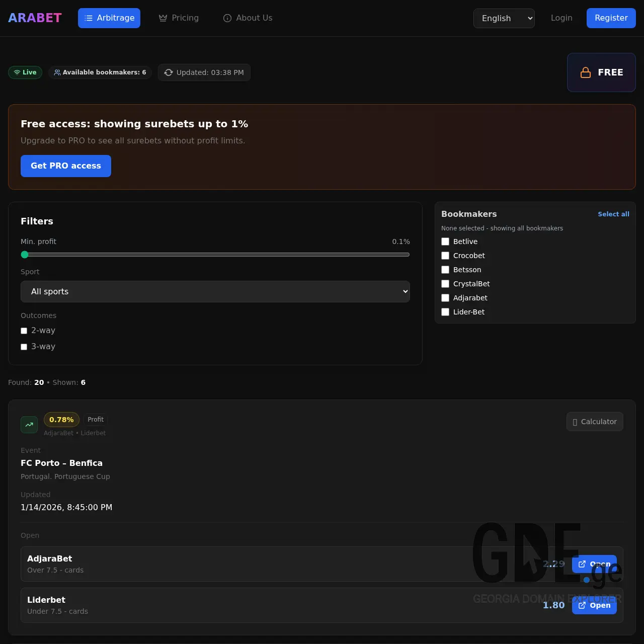
Task: Enable the Adjarabet bookmaker filter
Action: click(x=445, y=298)
